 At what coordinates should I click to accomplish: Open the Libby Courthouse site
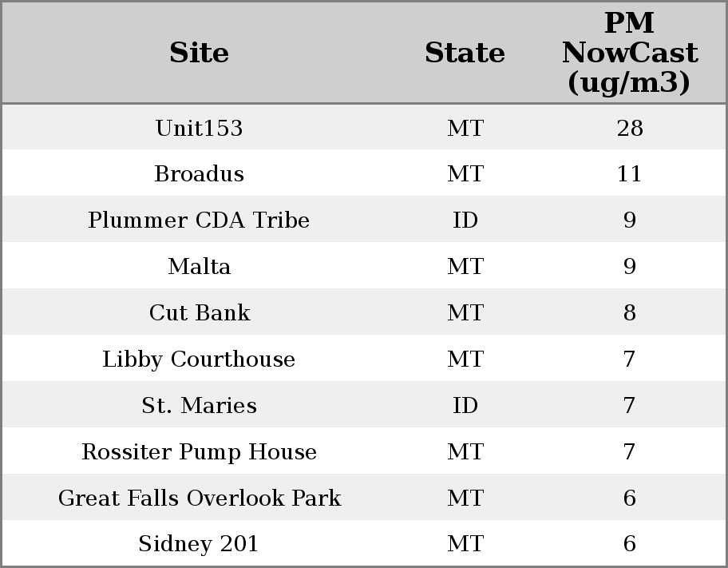(x=199, y=359)
